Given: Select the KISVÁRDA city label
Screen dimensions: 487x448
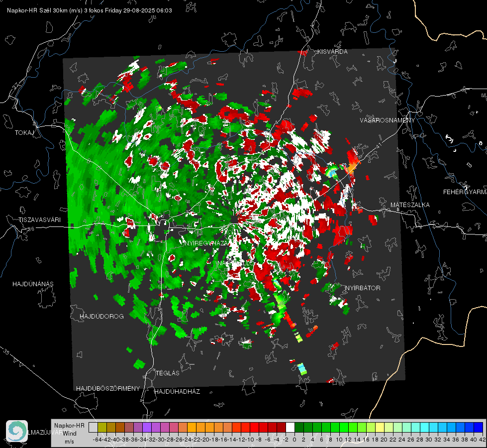Looking at the screenshot, I should coord(332,52).
